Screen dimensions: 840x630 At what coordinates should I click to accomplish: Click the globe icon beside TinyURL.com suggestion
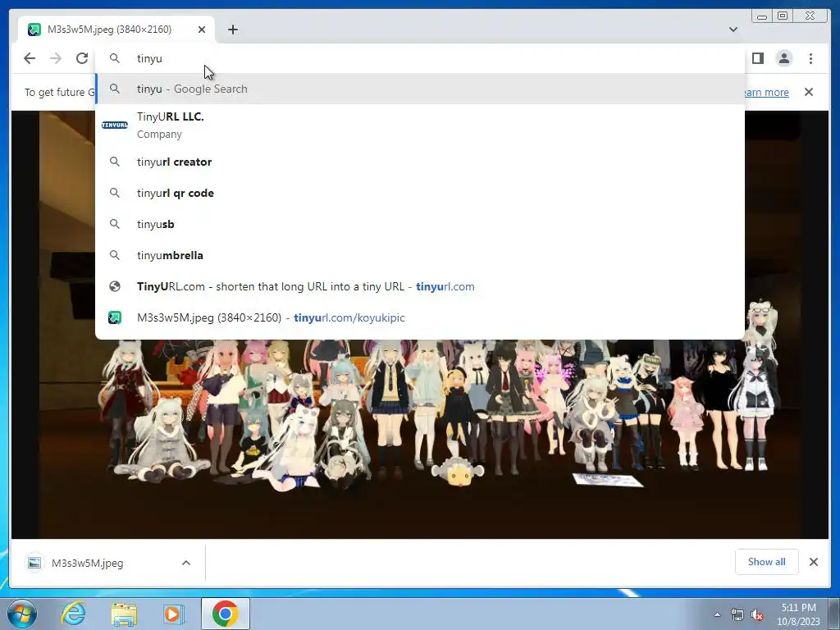coord(115,286)
